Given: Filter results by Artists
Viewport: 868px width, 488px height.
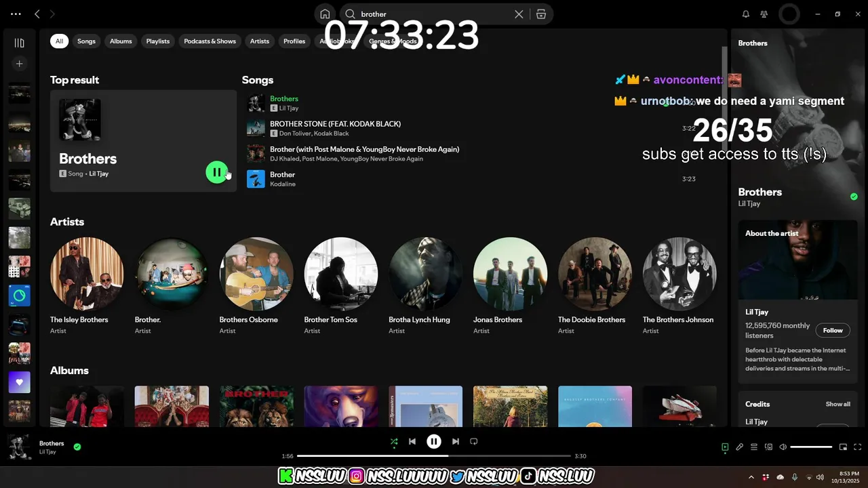Looking at the screenshot, I should pos(260,41).
